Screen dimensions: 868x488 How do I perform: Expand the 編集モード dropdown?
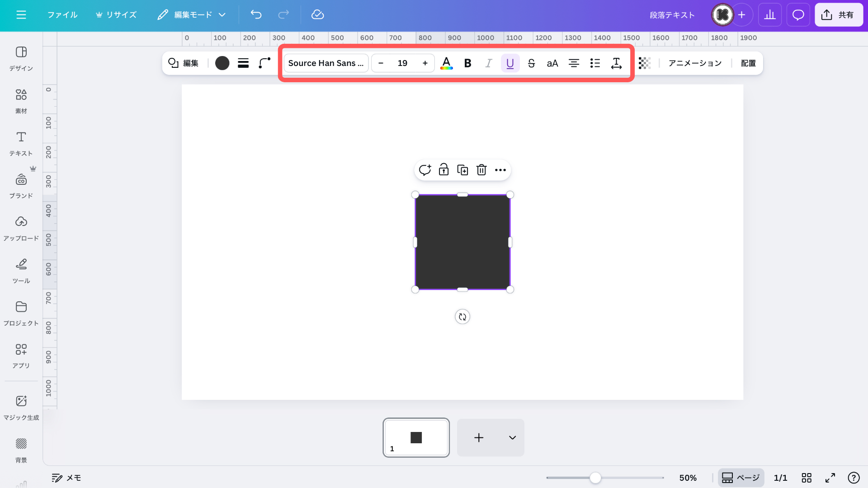click(x=192, y=15)
